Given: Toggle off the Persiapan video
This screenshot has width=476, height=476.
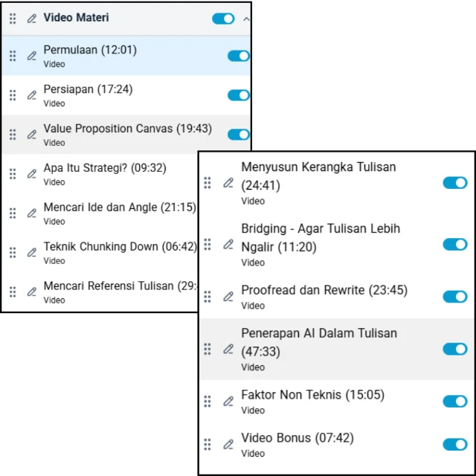Looking at the screenshot, I should point(238,95).
